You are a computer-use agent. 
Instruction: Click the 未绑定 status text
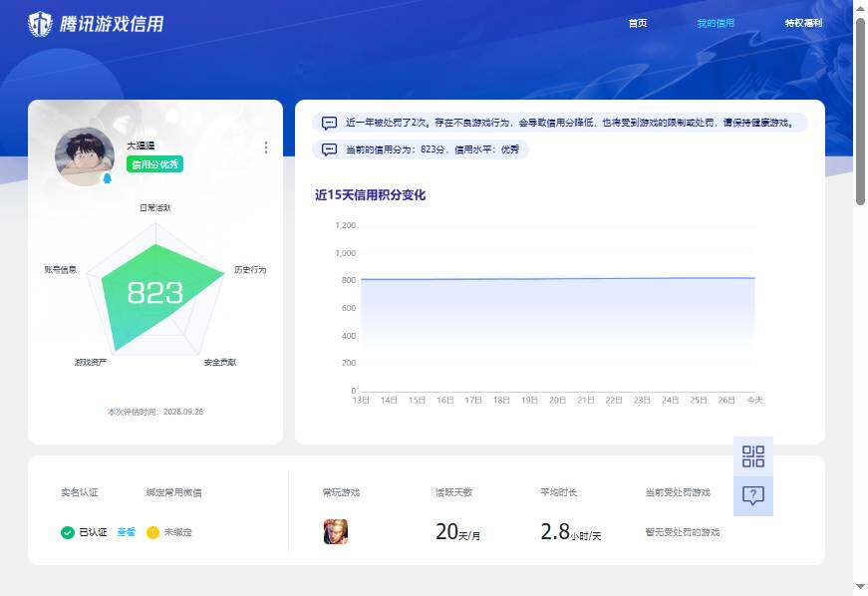(x=177, y=532)
